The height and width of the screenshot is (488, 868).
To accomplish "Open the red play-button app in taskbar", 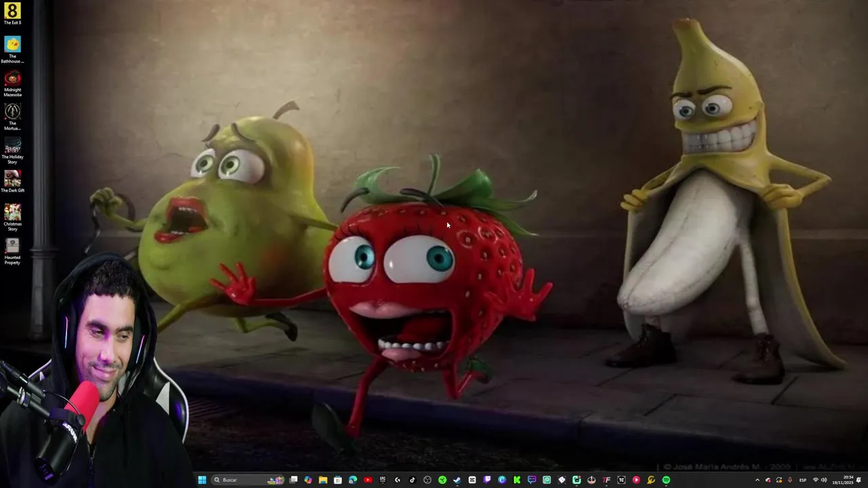I will click(636, 480).
